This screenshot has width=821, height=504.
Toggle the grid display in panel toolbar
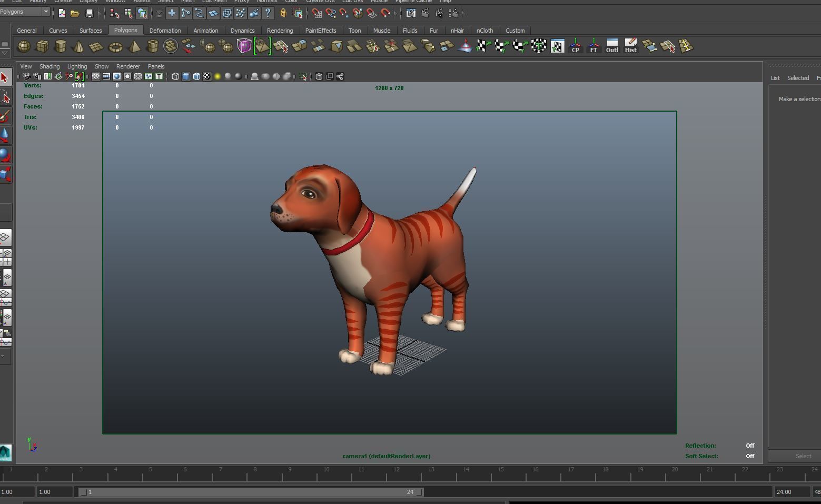(96, 76)
